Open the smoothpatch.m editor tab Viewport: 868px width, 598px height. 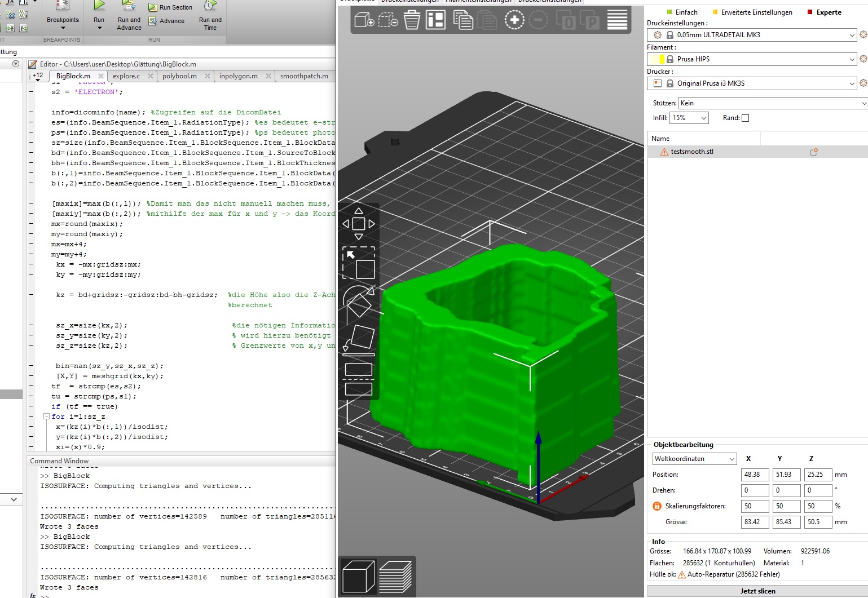pyautogui.click(x=304, y=76)
